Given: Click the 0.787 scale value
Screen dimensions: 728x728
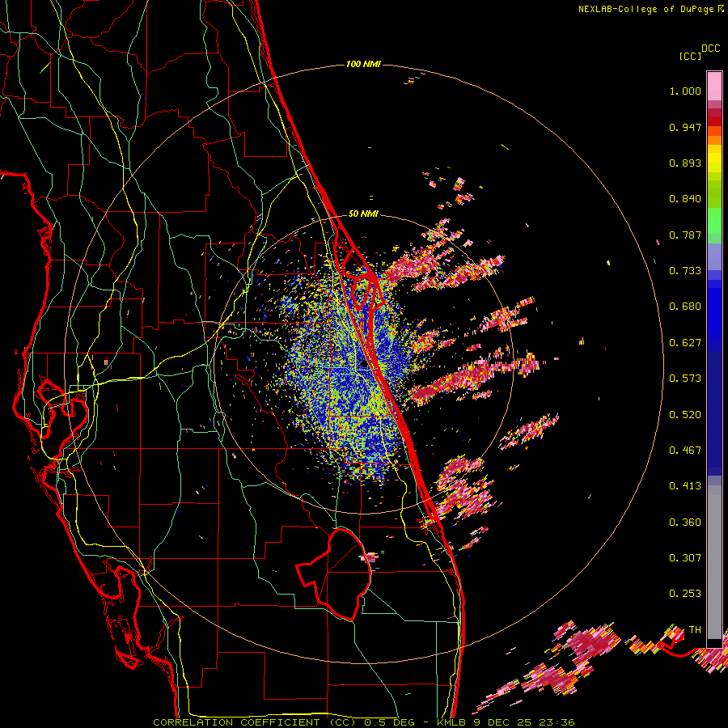Looking at the screenshot, I should click(x=685, y=235).
